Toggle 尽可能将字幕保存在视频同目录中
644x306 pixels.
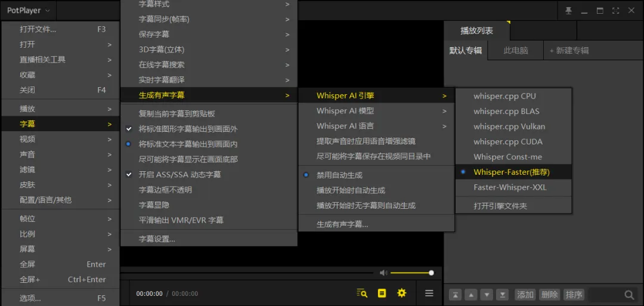[x=376, y=156]
